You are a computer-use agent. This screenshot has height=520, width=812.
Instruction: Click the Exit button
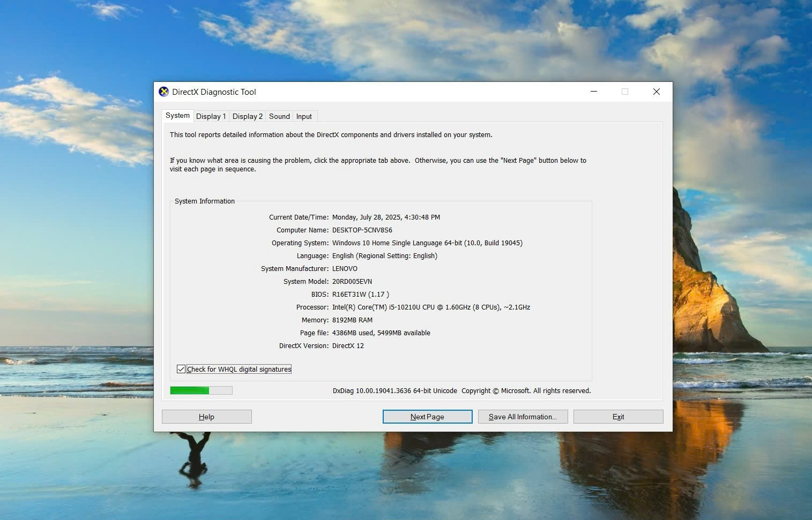(618, 417)
